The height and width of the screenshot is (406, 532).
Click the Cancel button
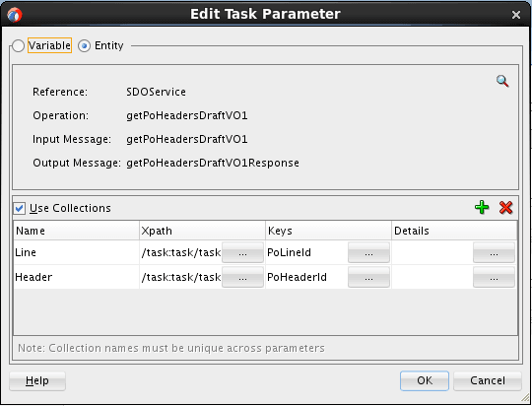point(488,381)
